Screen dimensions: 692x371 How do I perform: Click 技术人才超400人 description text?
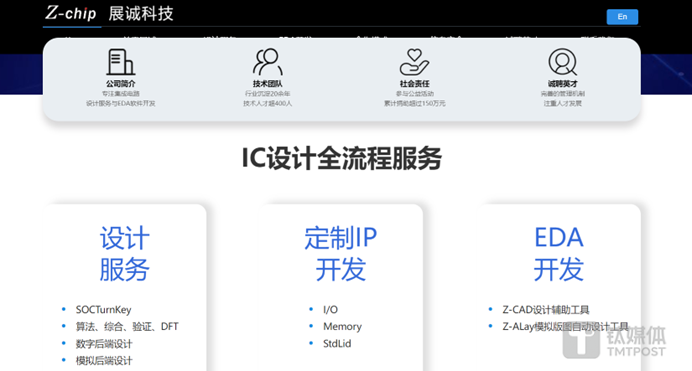pos(267,103)
